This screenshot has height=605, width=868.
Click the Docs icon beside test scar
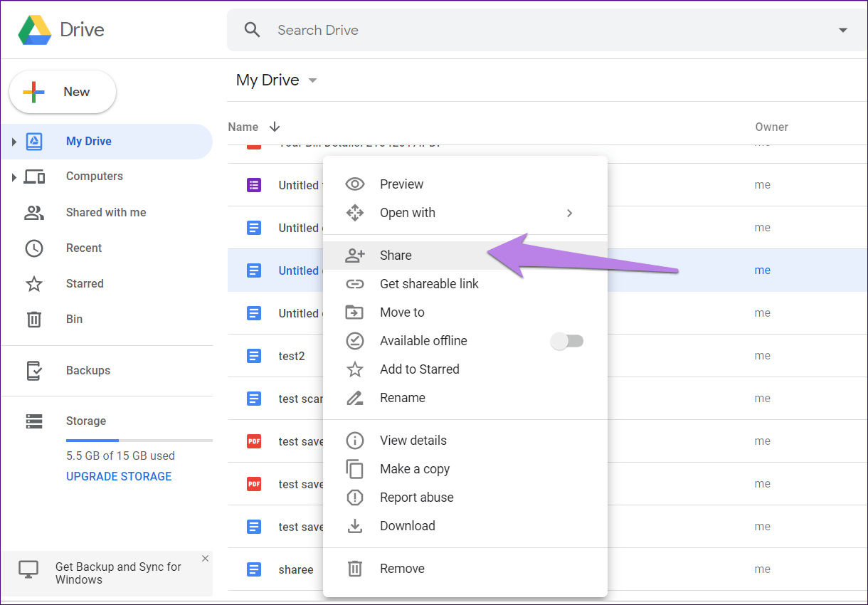click(254, 399)
